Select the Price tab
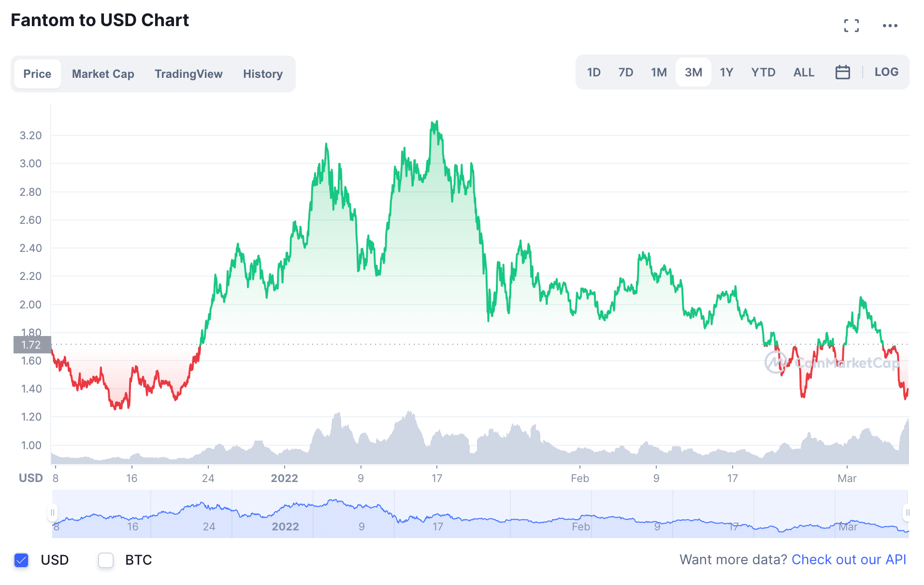Screen dimensions: 924x585 coord(38,73)
